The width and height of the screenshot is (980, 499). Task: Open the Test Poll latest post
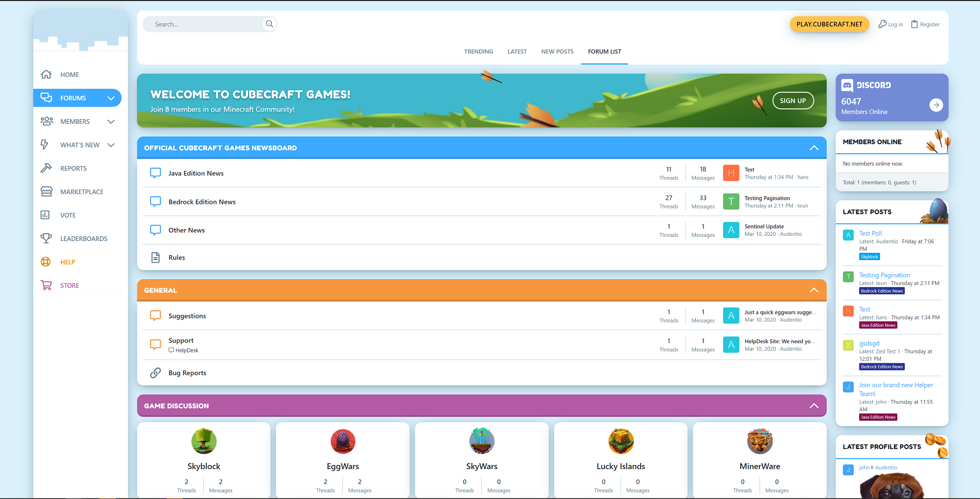click(870, 233)
